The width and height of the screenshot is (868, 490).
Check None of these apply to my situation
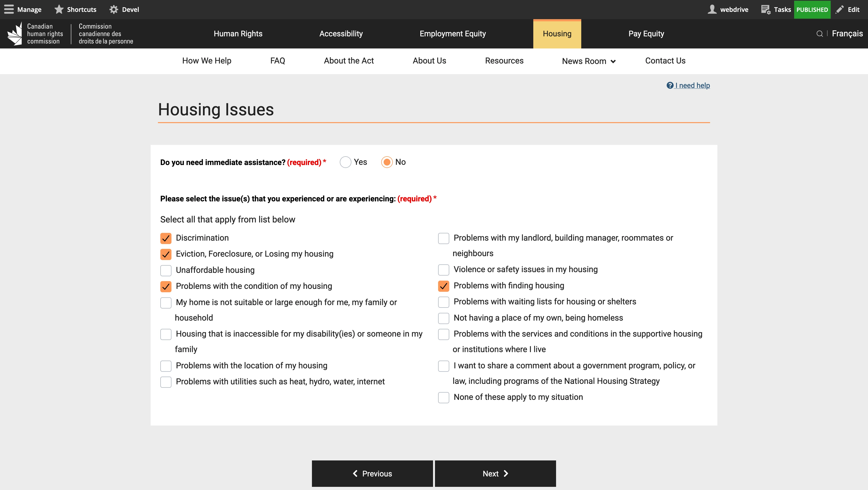coord(443,397)
